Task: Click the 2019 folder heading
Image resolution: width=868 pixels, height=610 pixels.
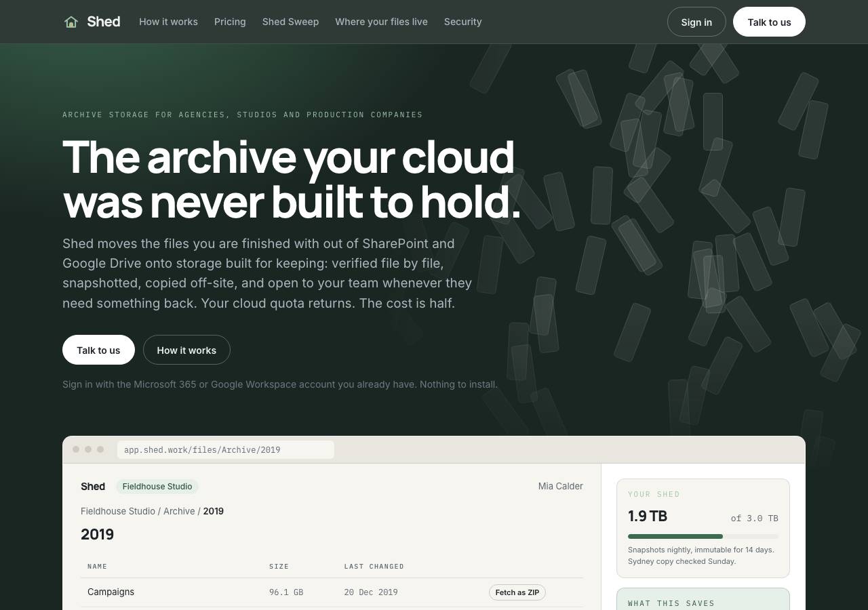Action: pos(97,534)
